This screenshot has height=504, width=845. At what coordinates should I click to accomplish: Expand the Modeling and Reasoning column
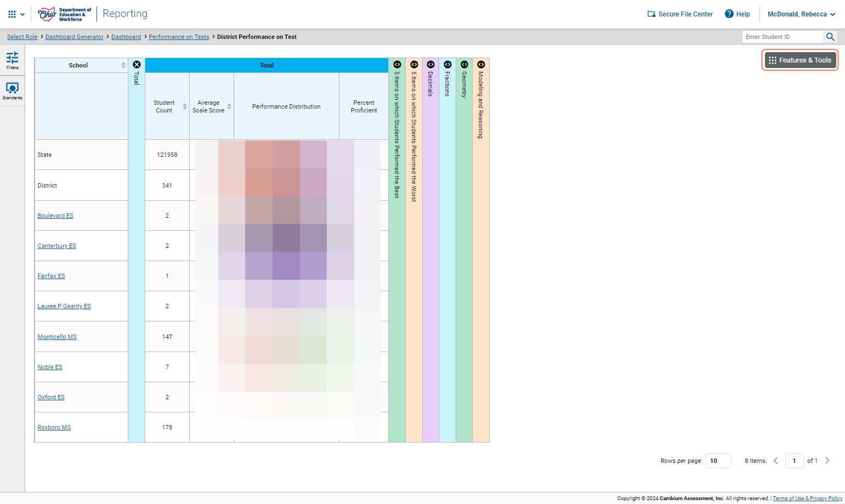(x=481, y=65)
